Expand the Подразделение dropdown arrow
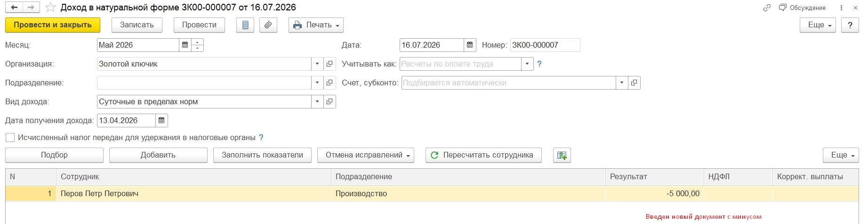The image size is (868, 224). [317, 83]
